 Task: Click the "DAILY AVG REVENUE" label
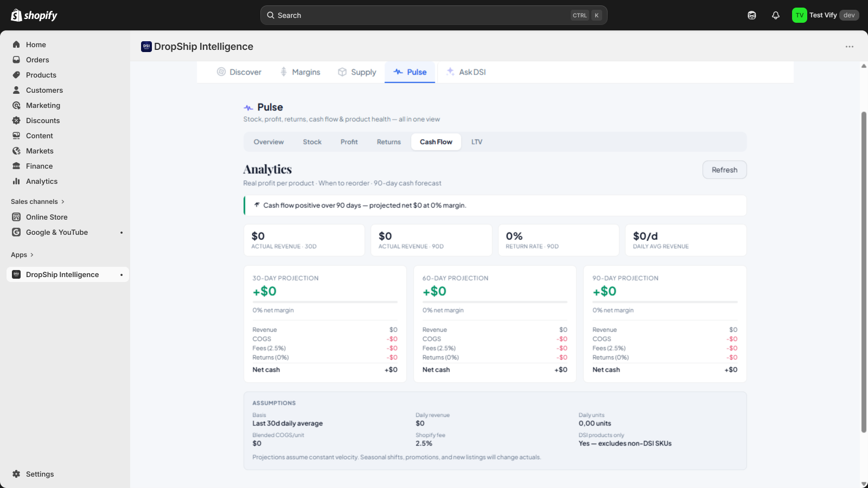pos(661,247)
